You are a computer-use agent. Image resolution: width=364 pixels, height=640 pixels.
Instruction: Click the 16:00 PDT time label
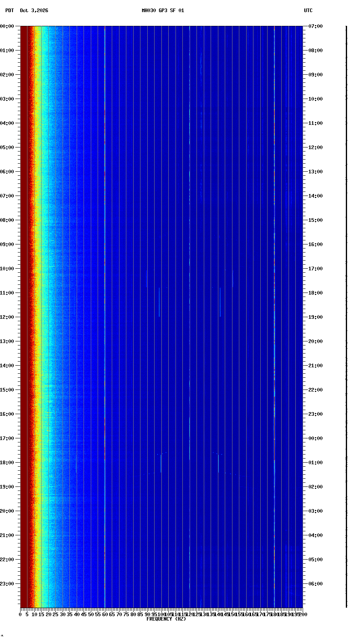pyautogui.click(x=7, y=414)
